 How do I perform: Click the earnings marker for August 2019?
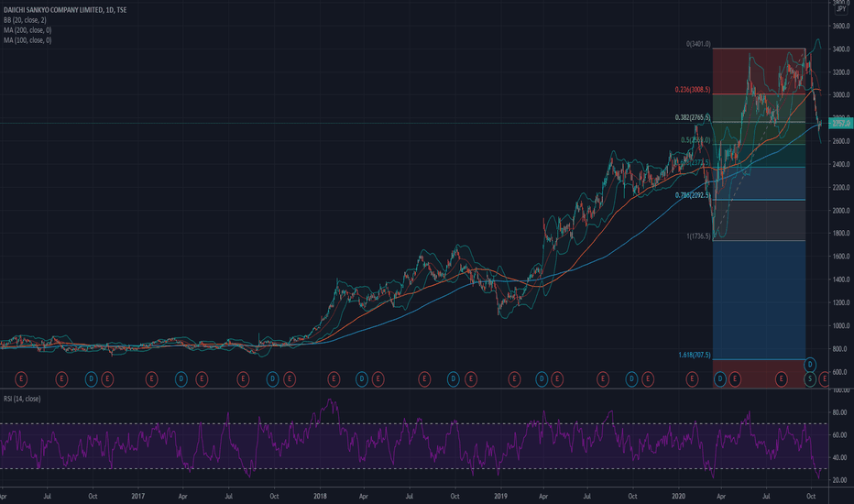click(602, 378)
